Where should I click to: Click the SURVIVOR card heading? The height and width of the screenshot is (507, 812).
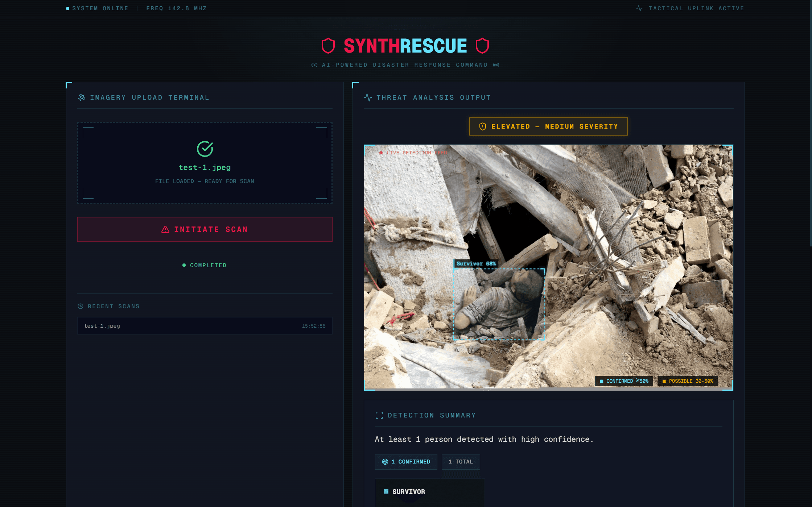click(x=408, y=492)
